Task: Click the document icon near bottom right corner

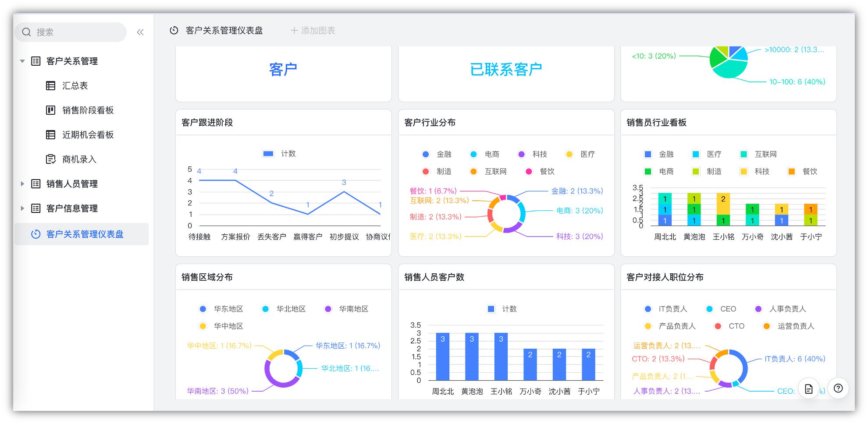Action: coord(809,389)
